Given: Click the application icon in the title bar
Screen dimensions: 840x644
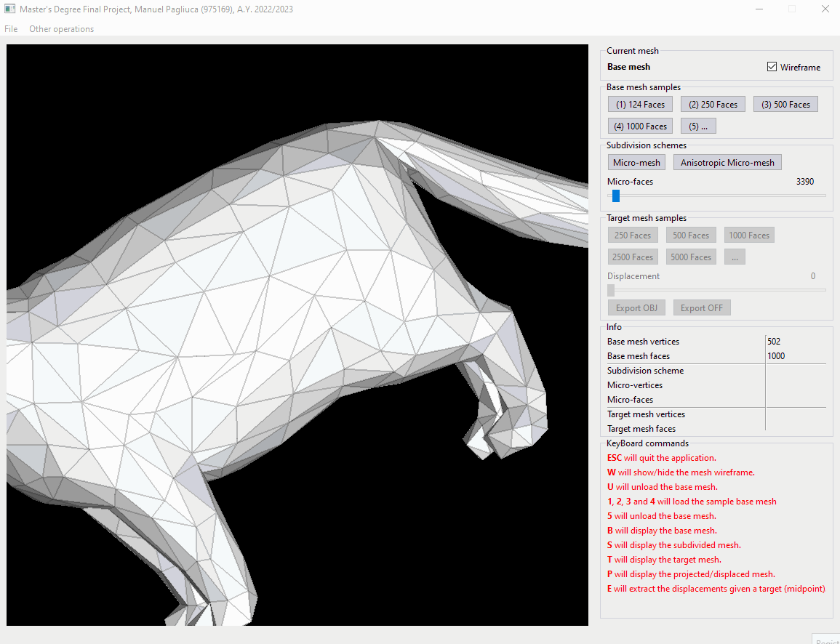Looking at the screenshot, I should (9, 9).
